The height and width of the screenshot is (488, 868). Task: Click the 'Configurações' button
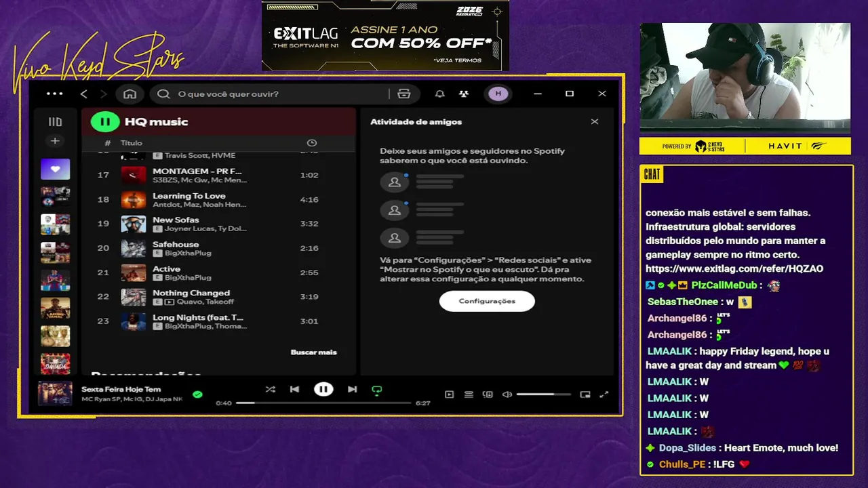coord(487,301)
